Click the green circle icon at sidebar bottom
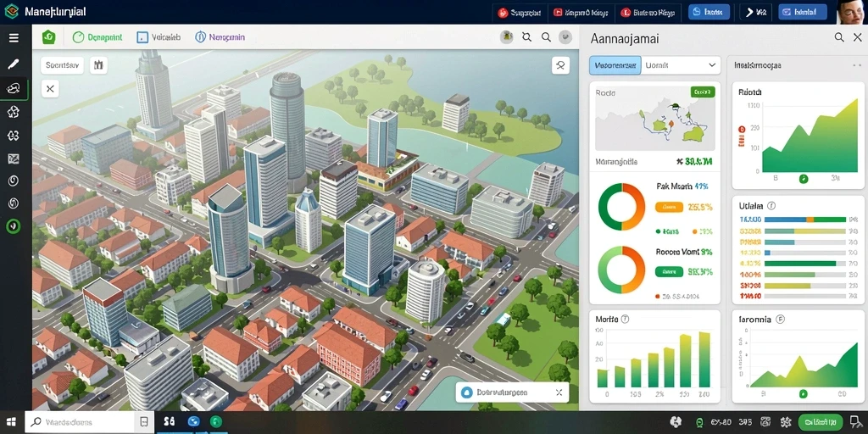868x434 pixels. 14,225
